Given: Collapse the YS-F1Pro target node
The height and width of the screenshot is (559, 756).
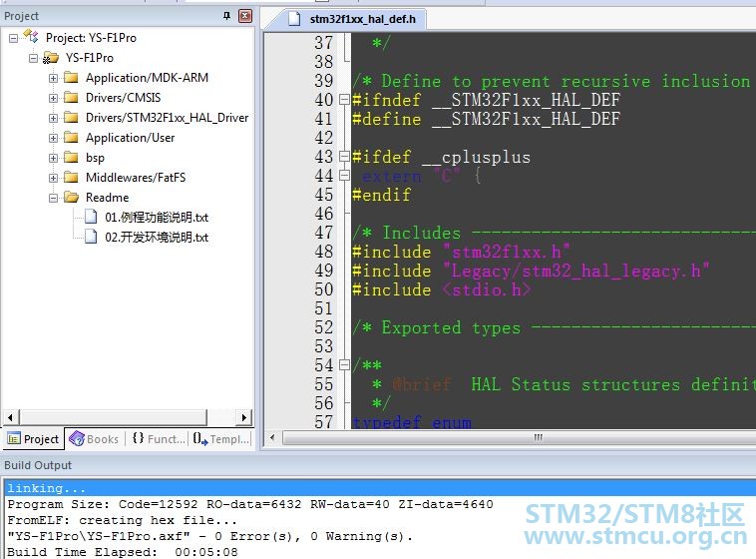Looking at the screenshot, I should [33, 58].
